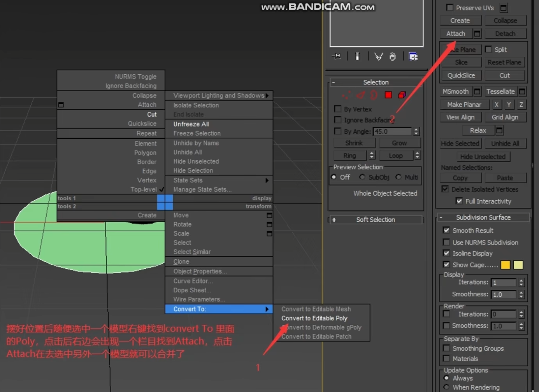Open Attach List settings box
Image resolution: width=539 pixels, height=392 pixels.
477,34
